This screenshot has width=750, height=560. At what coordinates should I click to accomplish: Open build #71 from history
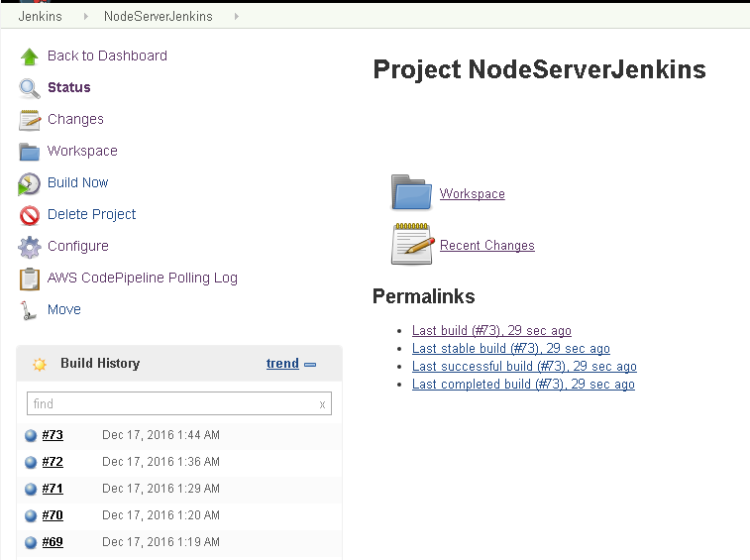pyautogui.click(x=53, y=489)
